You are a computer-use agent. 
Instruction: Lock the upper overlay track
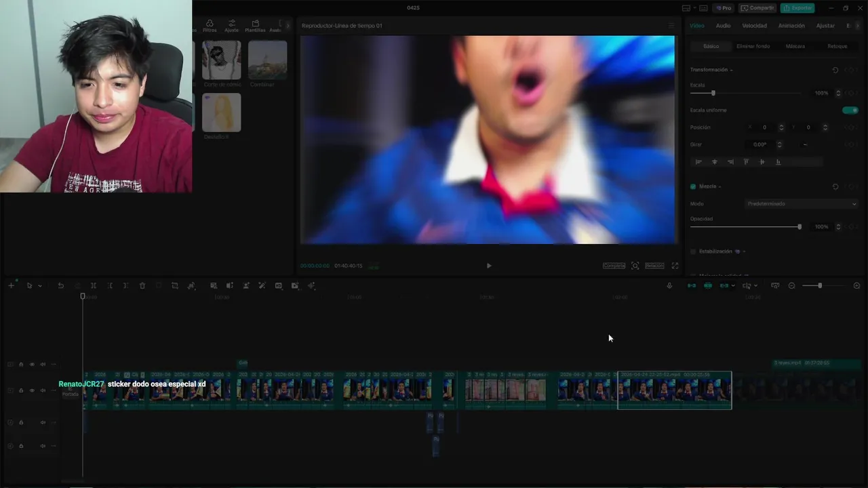tap(21, 364)
